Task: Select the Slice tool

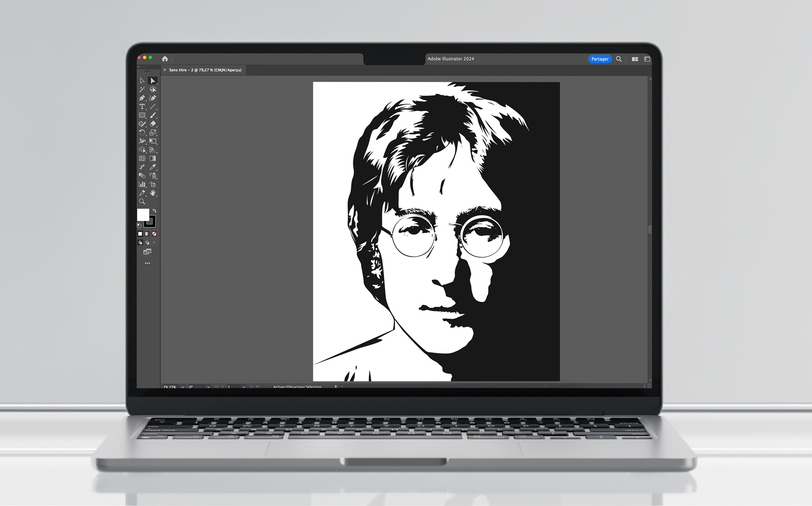Action: click(142, 193)
